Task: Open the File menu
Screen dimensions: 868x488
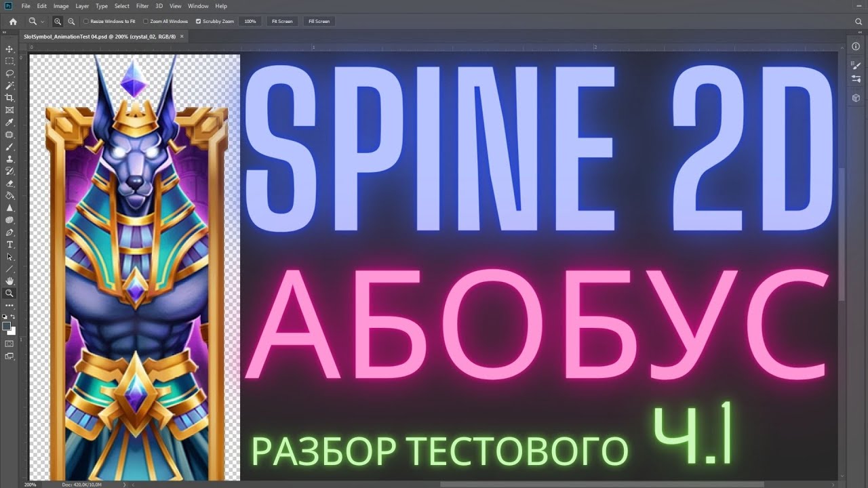Action: pyautogui.click(x=26, y=6)
